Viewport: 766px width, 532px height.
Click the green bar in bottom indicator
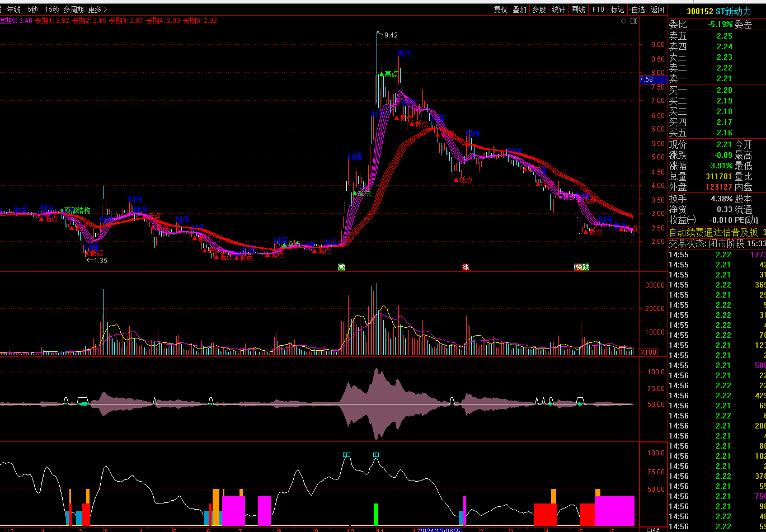(376, 514)
